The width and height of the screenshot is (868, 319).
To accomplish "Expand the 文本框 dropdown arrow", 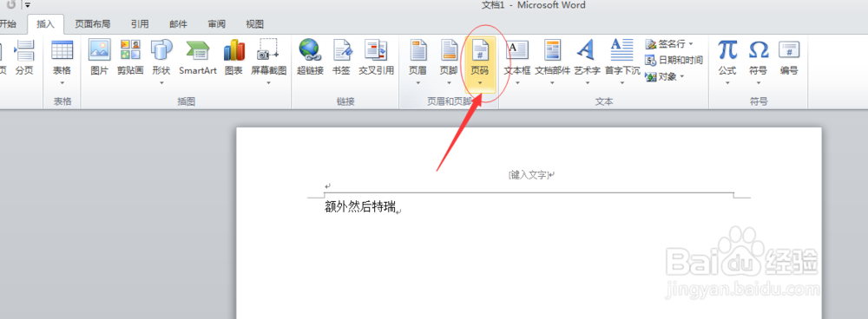I will click(x=517, y=83).
